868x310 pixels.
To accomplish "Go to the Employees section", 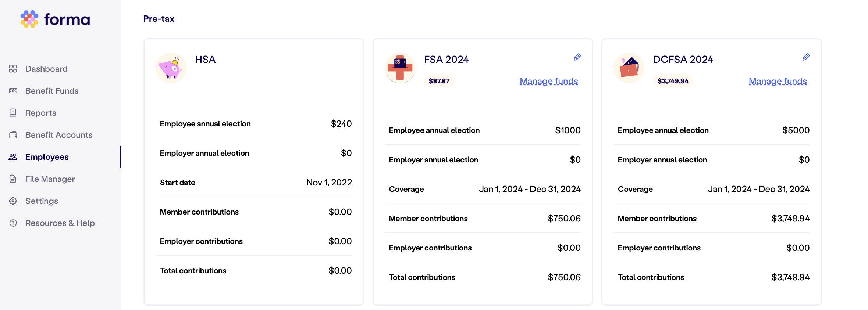I will (x=47, y=157).
